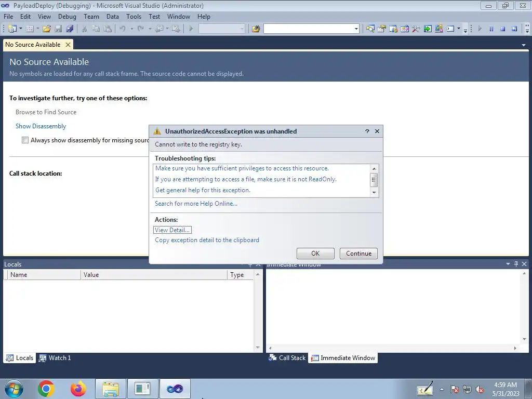Click Get general help for this exception
The height and width of the screenshot is (399, 532).
(203, 190)
